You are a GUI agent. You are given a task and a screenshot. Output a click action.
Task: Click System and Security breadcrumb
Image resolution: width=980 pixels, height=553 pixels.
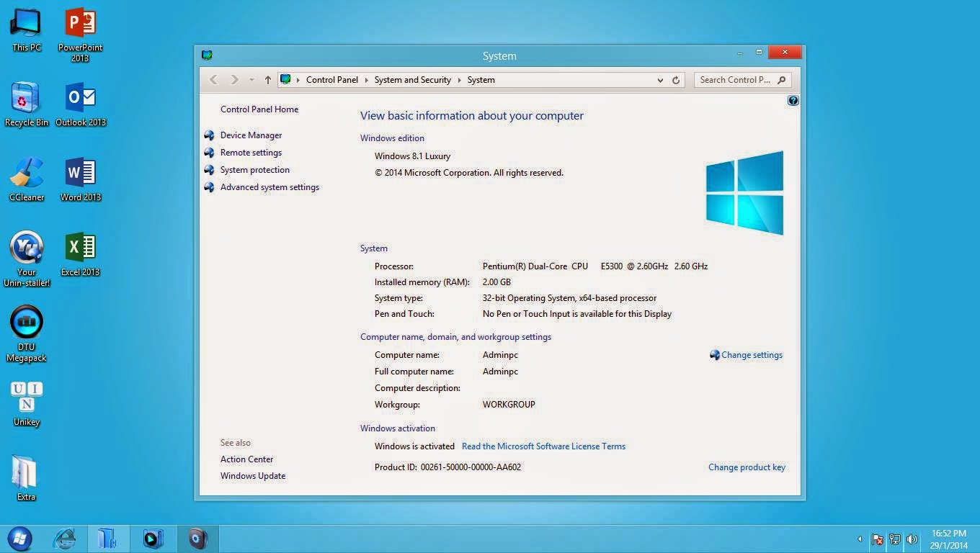[x=413, y=80]
